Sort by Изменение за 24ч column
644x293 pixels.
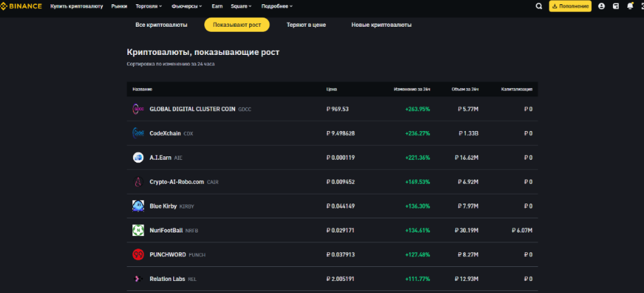[x=412, y=89]
